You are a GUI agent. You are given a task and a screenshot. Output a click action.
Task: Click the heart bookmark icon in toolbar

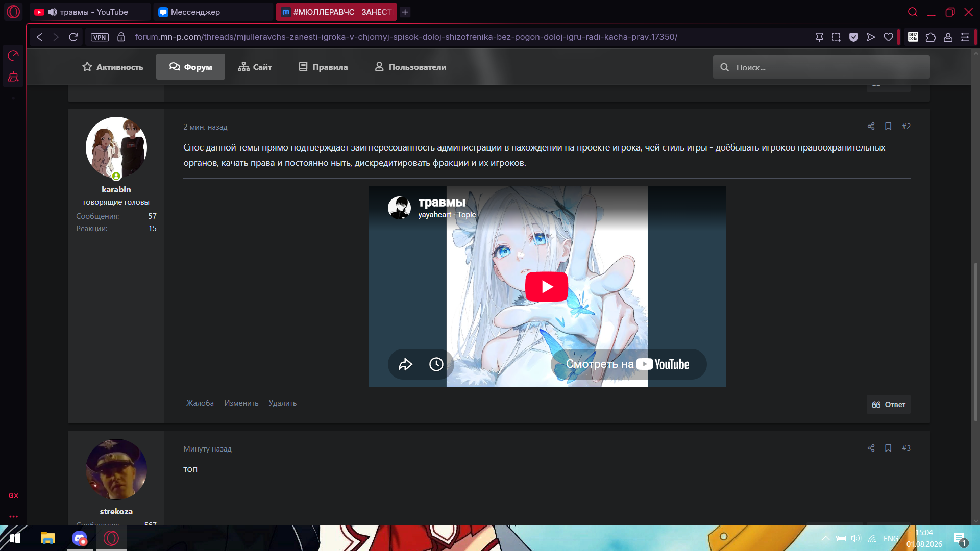pyautogui.click(x=889, y=37)
